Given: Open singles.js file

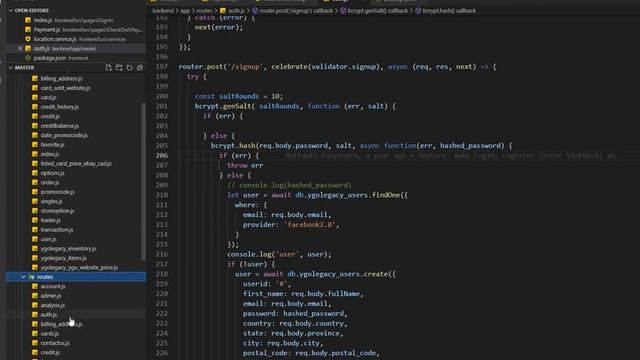Looking at the screenshot, I should (51, 201).
